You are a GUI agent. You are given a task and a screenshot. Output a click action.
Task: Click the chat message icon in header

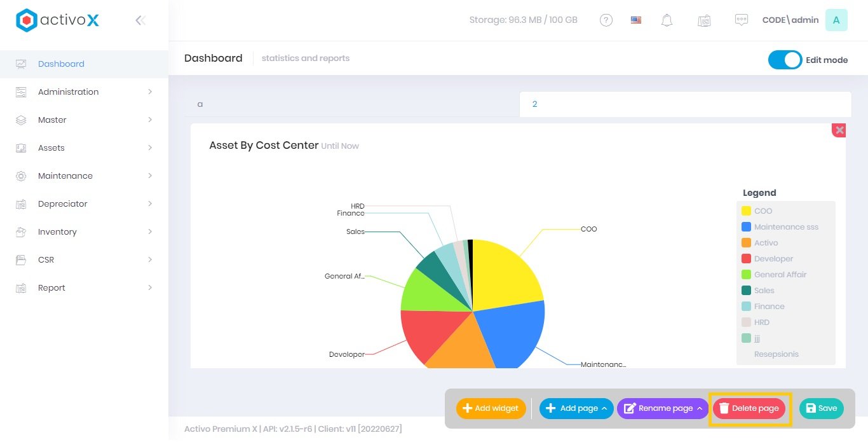click(x=741, y=20)
